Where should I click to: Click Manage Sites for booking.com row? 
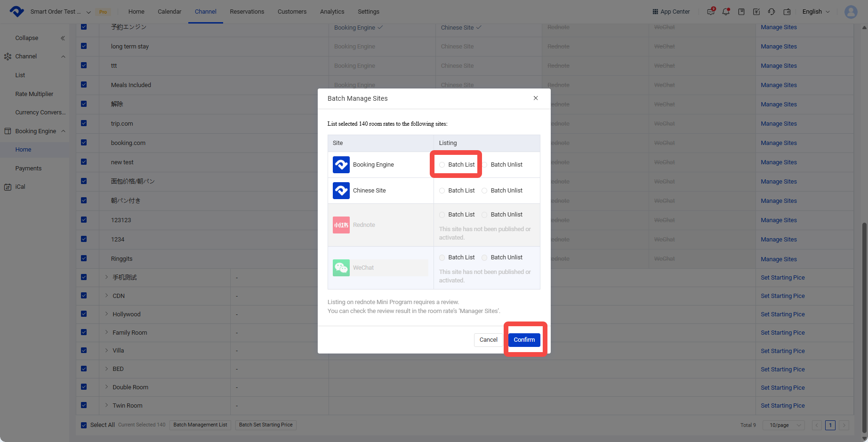(779, 143)
